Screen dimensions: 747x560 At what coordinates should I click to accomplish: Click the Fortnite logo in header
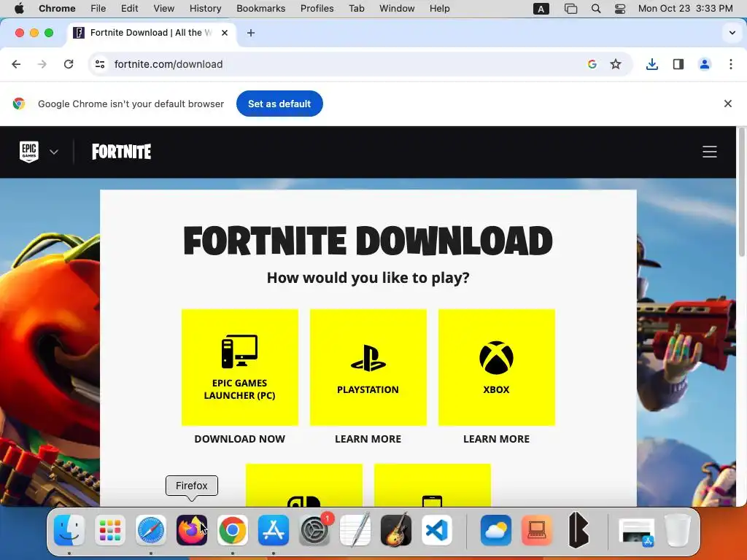[x=122, y=152]
